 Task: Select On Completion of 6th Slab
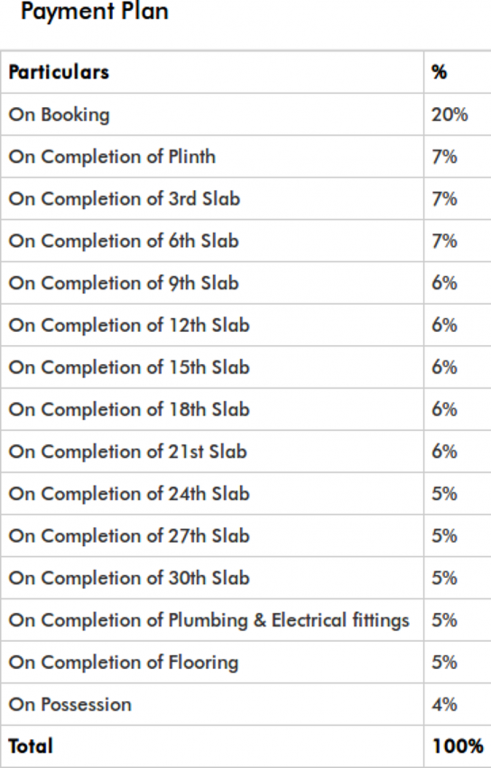[x=123, y=241]
